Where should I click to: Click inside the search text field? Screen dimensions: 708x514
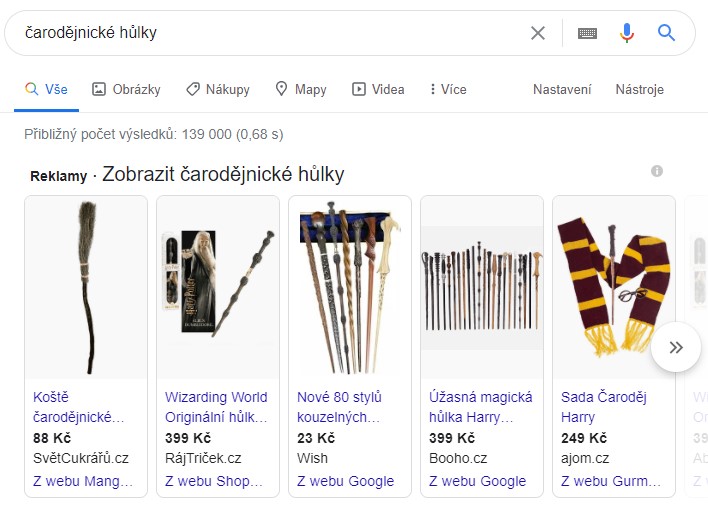(271, 33)
